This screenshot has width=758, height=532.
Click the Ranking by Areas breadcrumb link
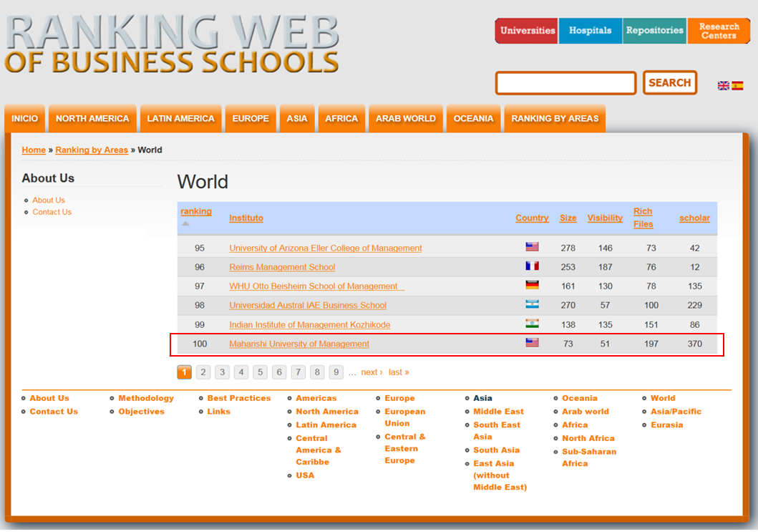(x=92, y=150)
